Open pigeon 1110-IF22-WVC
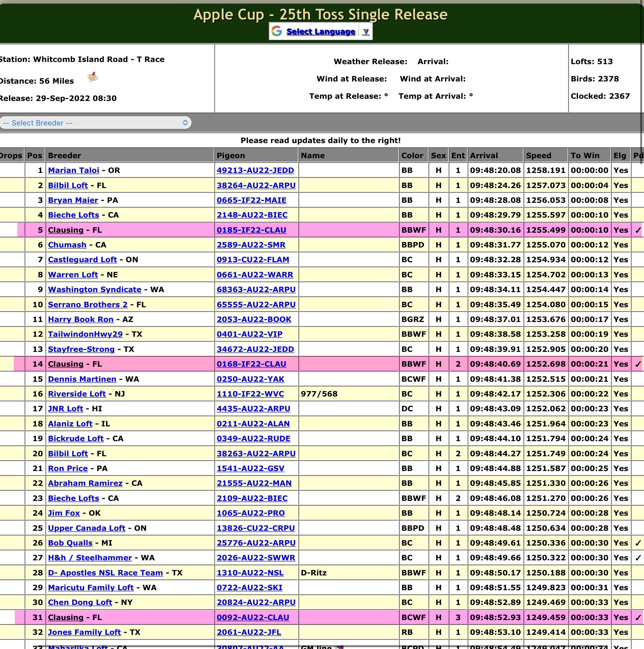The image size is (644, 649). 250,394
